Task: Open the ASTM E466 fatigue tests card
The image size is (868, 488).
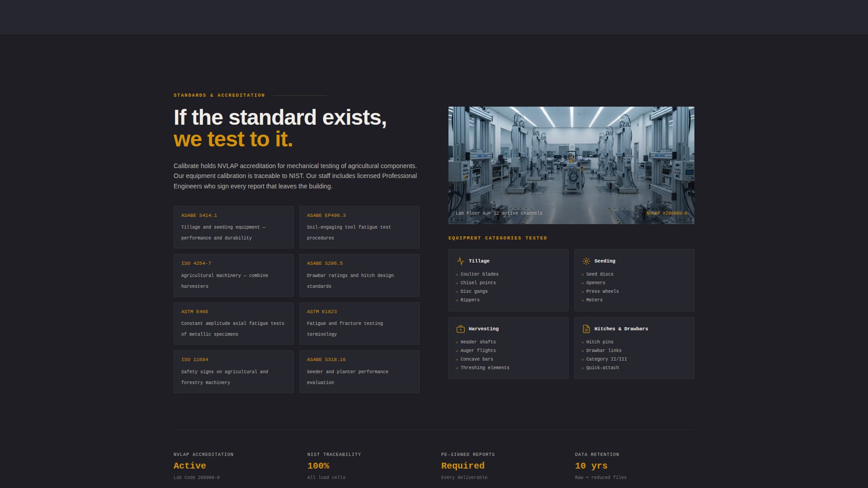Action: click(x=233, y=324)
